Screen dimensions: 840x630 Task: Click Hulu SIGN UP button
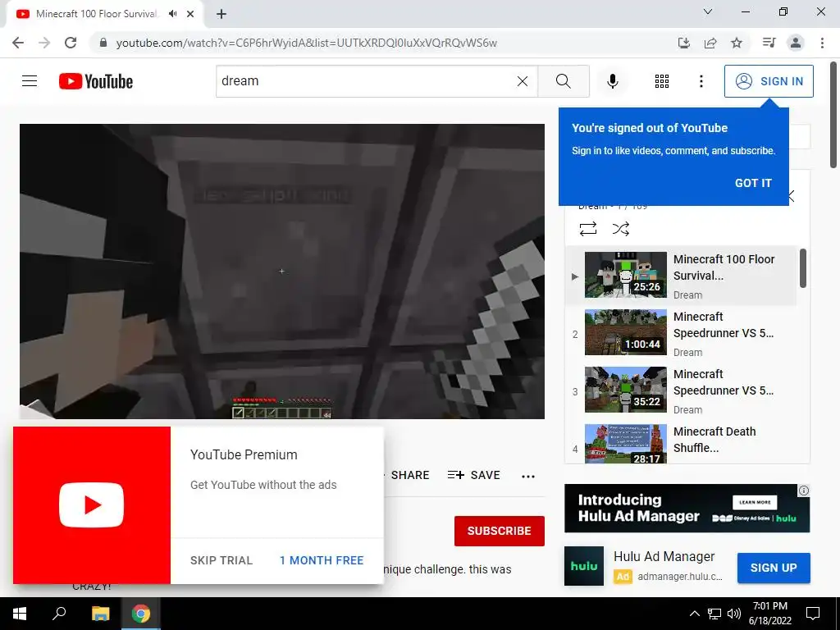pyautogui.click(x=774, y=568)
